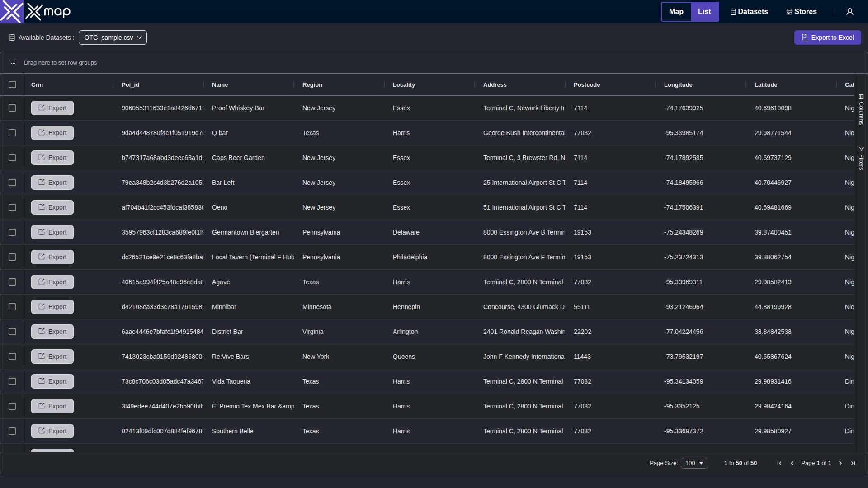
Task: Sort by the Postcode column header
Action: 586,84
